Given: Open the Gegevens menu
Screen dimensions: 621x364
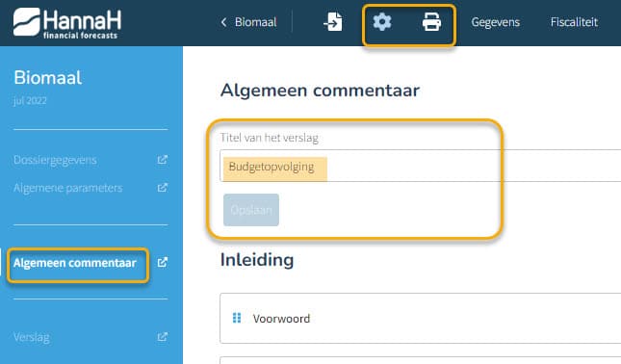Looking at the screenshot, I should (496, 22).
